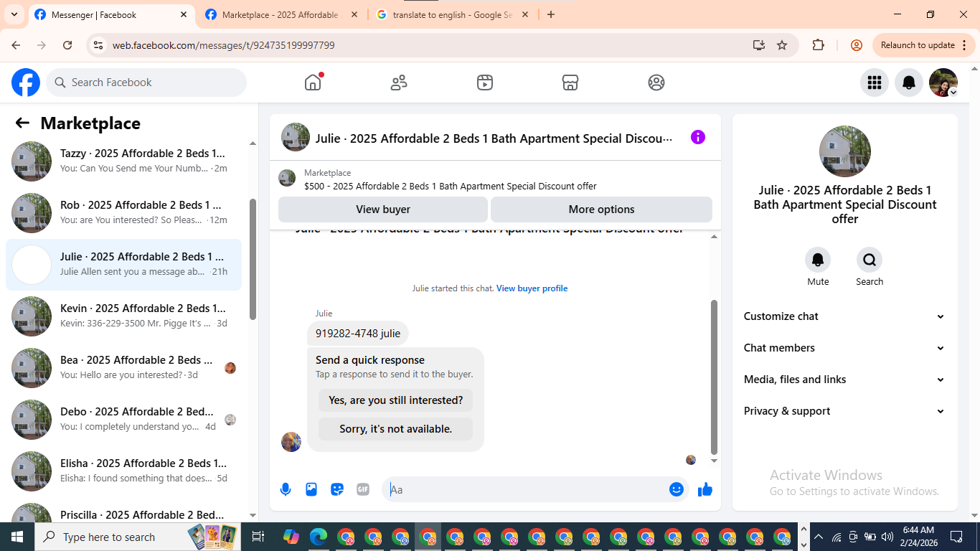
Task: Open the Bea conversation
Action: tap(123, 368)
